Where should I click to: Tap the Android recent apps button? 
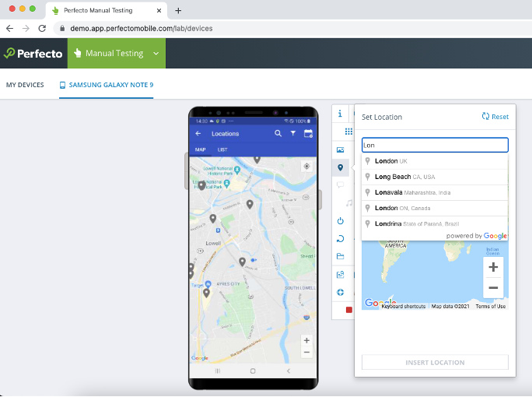218,371
